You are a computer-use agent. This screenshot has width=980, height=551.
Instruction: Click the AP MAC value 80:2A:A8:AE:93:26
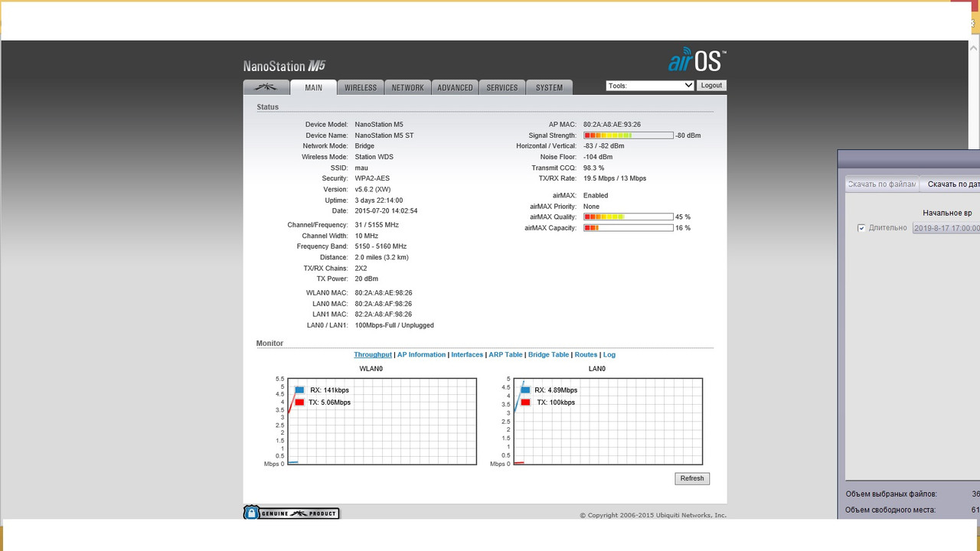click(x=612, y=125)
